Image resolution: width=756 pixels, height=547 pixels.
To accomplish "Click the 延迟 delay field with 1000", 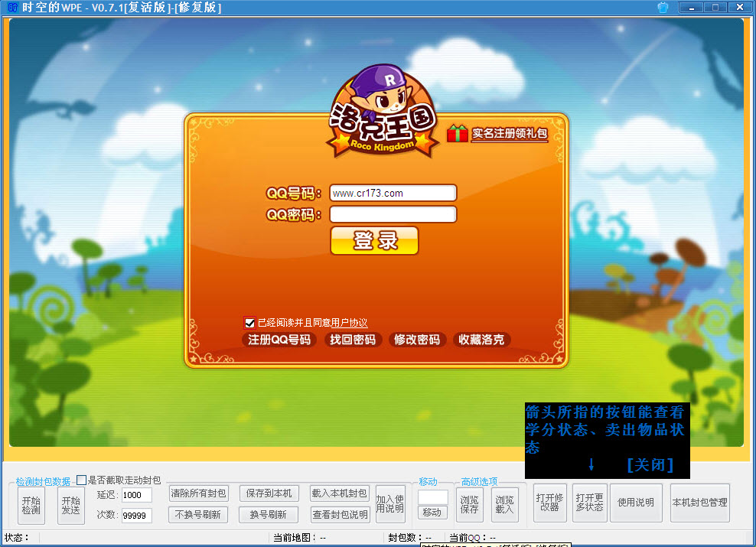I will 136,495.
